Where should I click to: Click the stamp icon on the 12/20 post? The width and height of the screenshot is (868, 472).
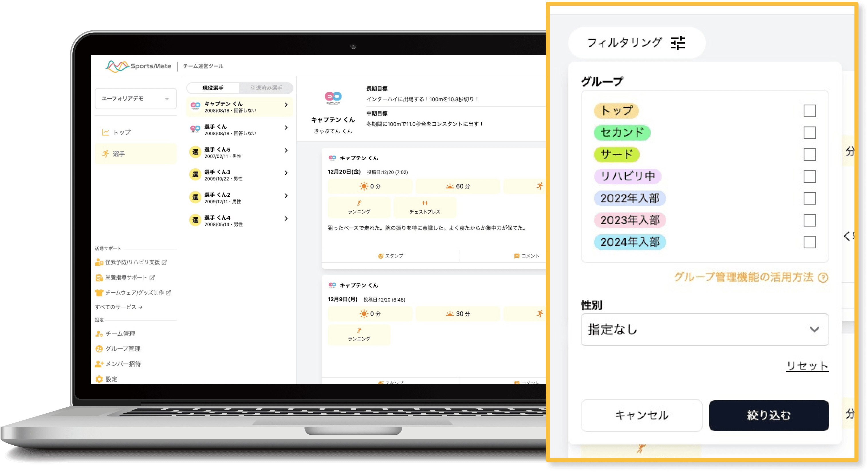[380, 256]
